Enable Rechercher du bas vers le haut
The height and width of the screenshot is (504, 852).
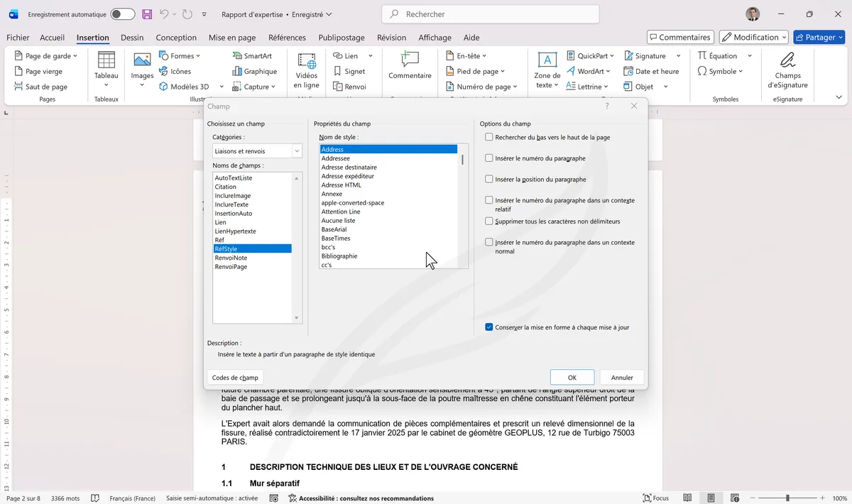[x=488, y=137]
